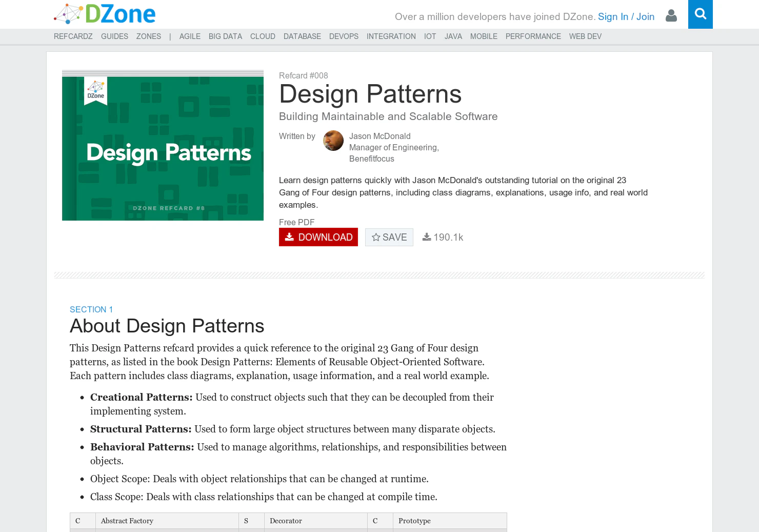The image size is (759, 532).
Task: Open the GUIDES dropdown
Action: (x=114, y=36)
